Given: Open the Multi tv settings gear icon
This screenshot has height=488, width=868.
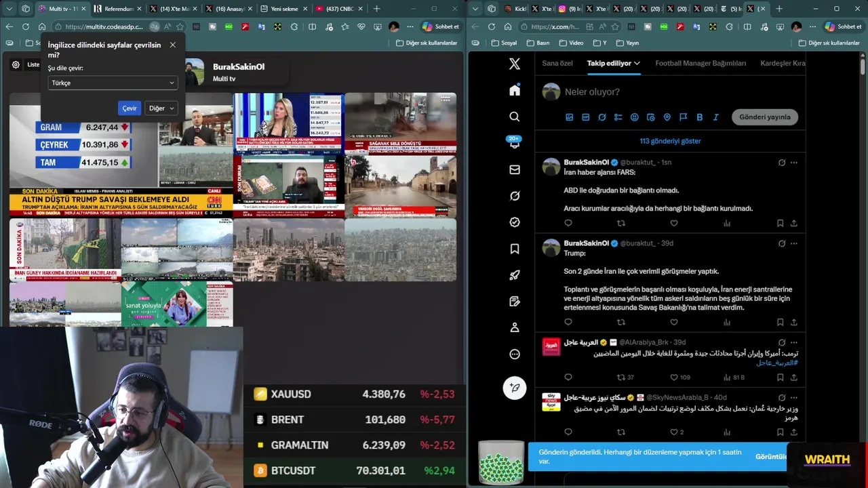Looking at the screenshot, I should [x=16, y=65].
